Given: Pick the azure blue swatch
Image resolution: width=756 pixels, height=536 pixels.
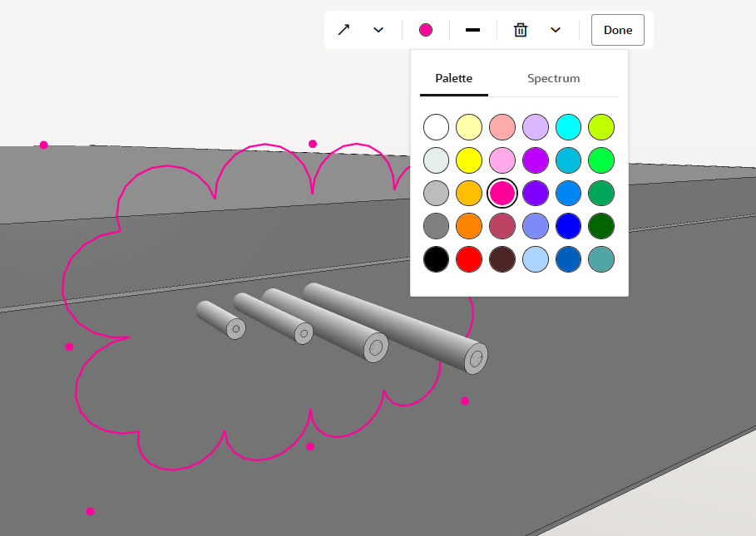Looking at the screenshot, I should (x=568, y=194).
